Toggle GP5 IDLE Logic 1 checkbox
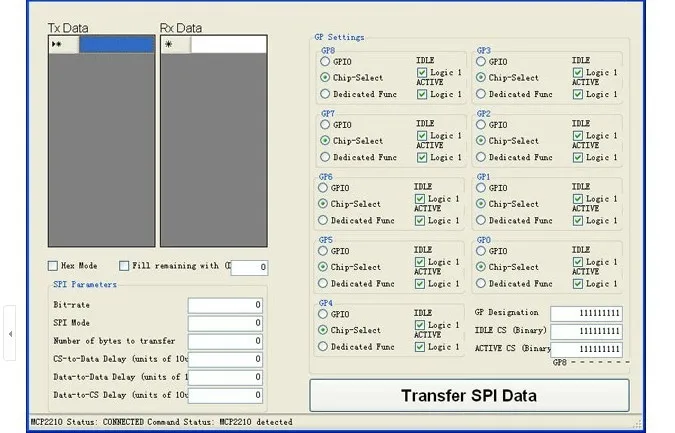This screenshot has width=675, height=433. [420, 262]
